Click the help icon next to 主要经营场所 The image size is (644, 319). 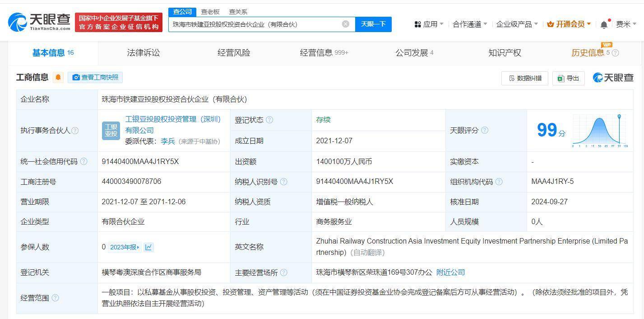point(283,272)
